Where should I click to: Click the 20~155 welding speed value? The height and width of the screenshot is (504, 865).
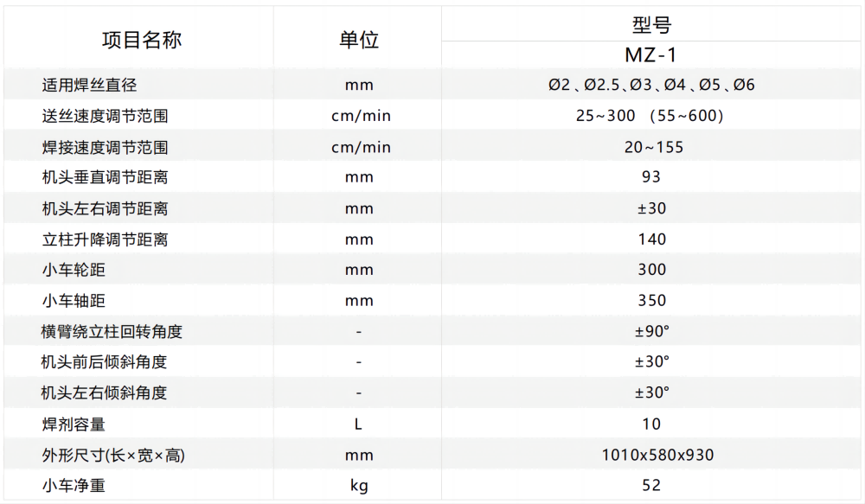click(653, 147)
